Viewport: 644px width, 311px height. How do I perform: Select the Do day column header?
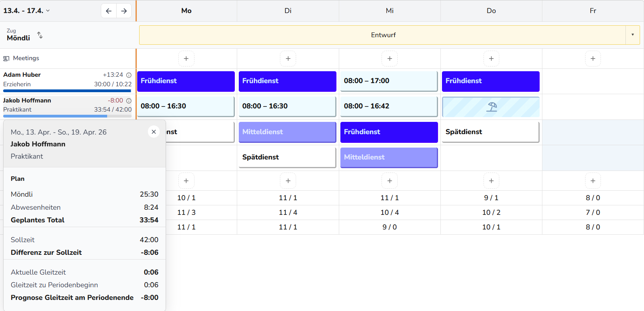point(491,11)
